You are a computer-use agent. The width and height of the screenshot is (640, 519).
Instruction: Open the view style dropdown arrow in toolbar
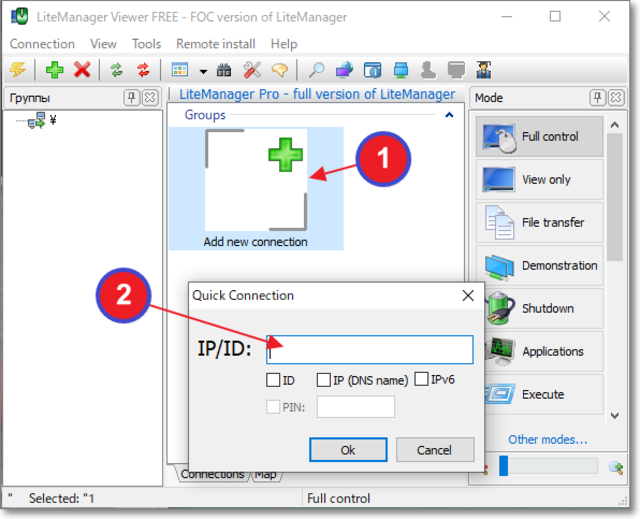pyautogui.click(x=203, y=71)
